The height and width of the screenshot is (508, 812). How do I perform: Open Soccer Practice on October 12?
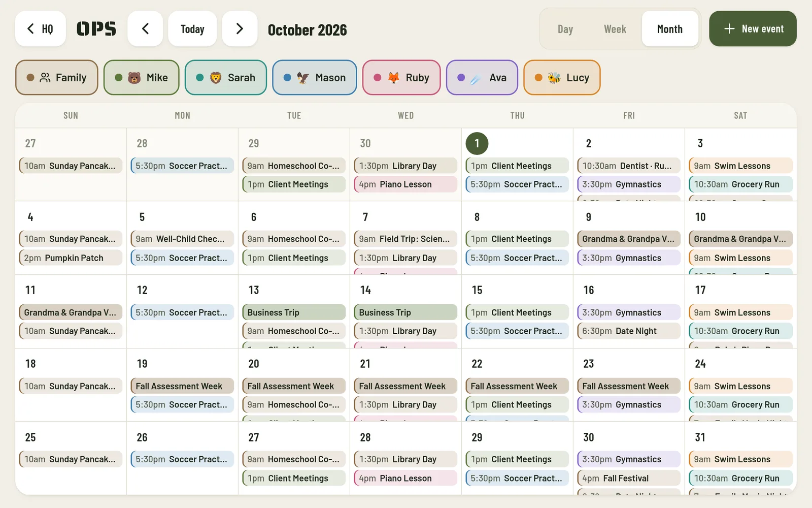(182, 312)
